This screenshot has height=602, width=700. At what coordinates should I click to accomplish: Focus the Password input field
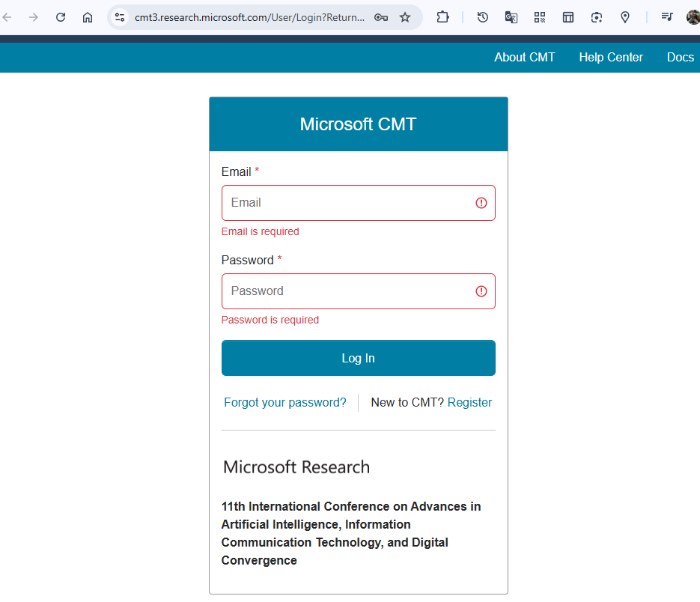pyautogui.click(x=359, y=291)
